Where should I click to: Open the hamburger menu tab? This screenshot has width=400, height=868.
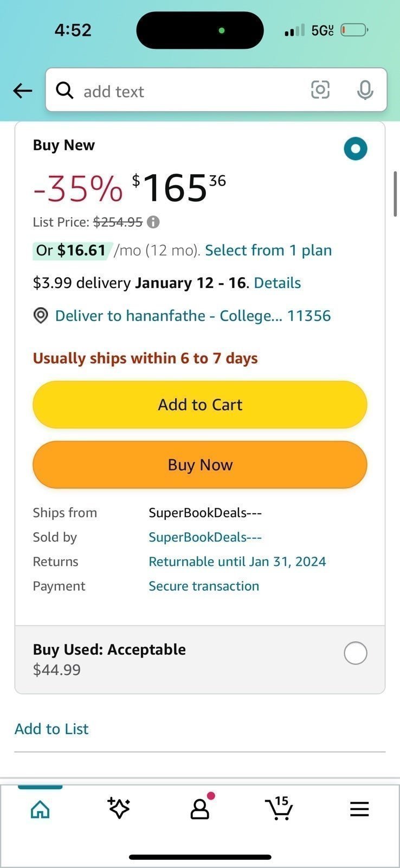coord(359,809)
